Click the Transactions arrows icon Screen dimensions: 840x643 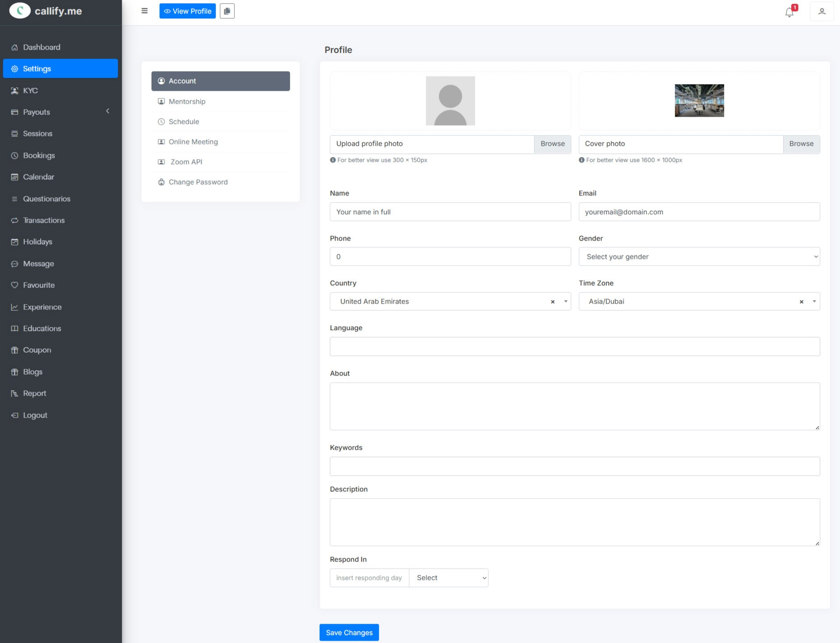point(15,220)
